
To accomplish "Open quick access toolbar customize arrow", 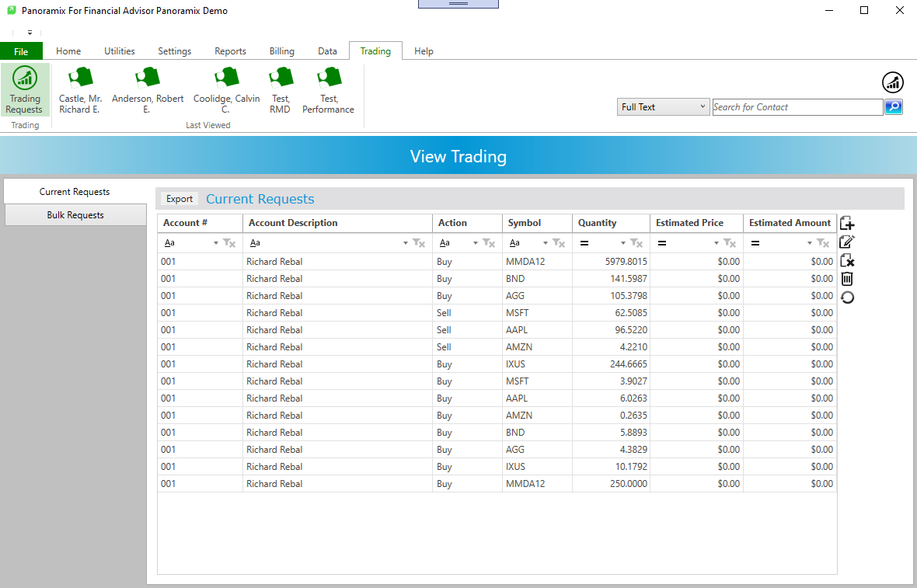I will point(30,33).
